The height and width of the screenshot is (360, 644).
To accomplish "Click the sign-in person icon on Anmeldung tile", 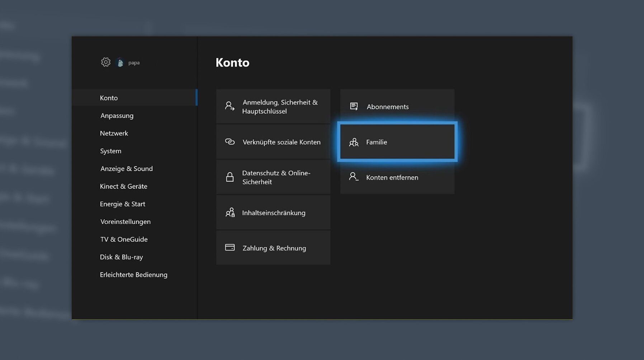I will pos(229,106).
